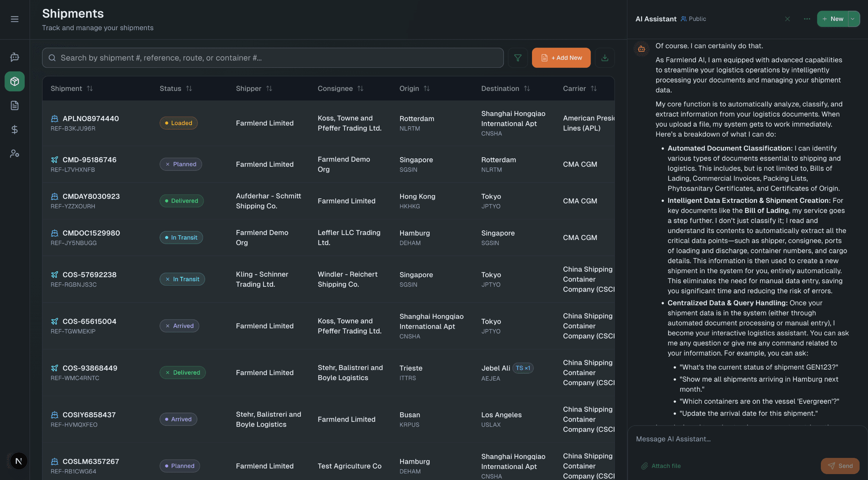
Task: Click the TS x1 transshipment badge
Action: [x=523, y=368]
